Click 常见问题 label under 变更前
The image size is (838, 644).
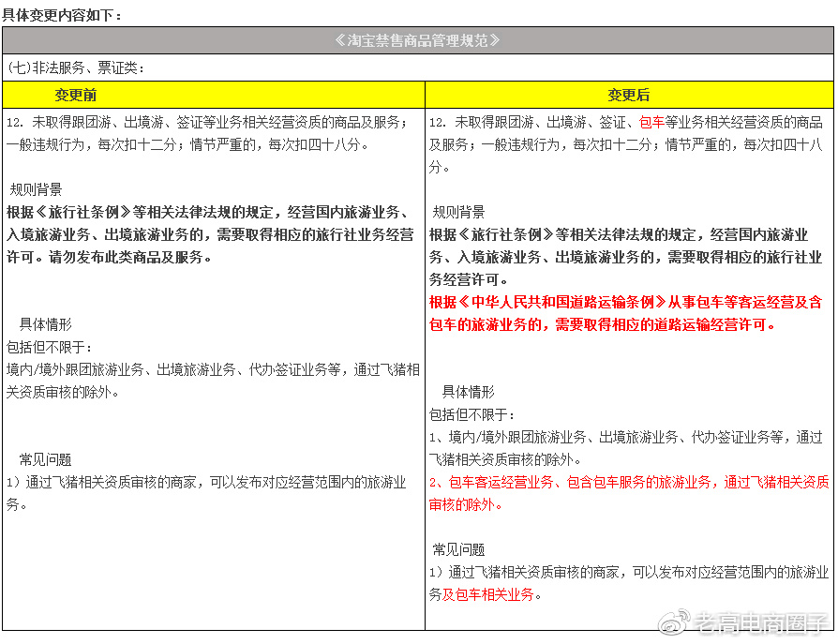point(45,459)
